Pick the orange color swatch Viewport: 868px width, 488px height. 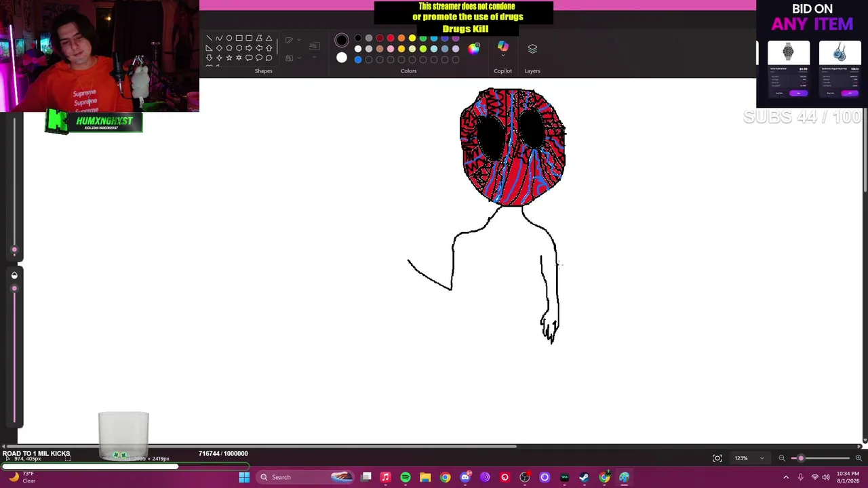(401, 38)
